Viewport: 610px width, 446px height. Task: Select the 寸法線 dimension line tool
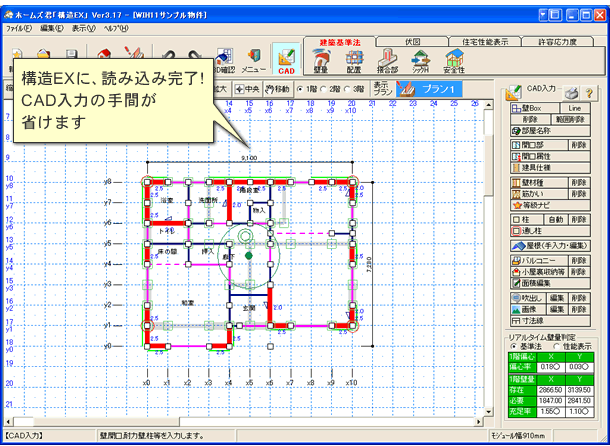click(x=550, y=321)
